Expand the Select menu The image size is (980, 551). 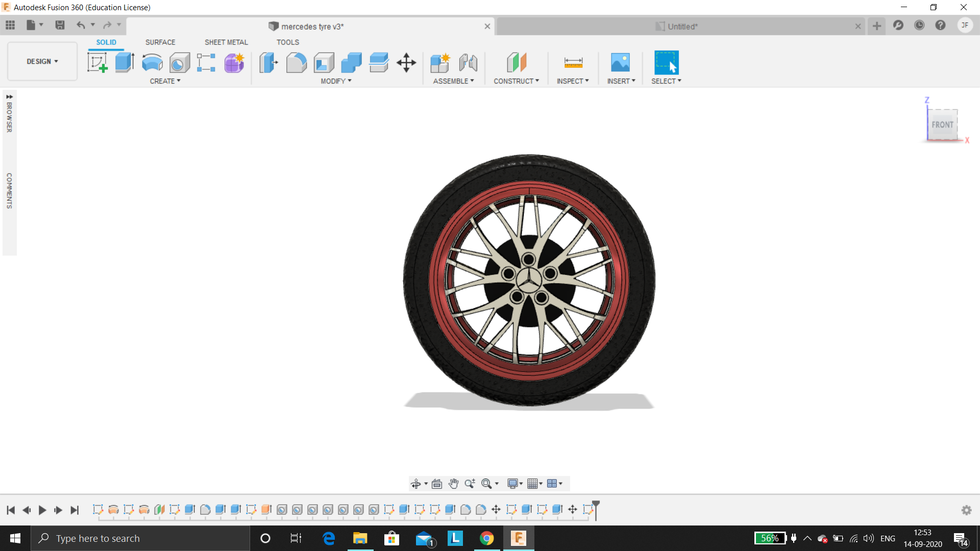(x=666, y=81)
